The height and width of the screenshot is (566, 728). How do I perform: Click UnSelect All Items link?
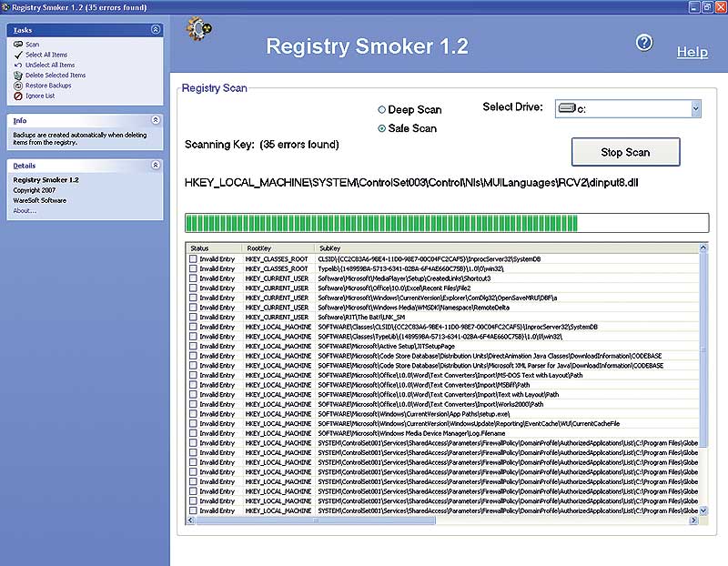[x=50, y=65]
